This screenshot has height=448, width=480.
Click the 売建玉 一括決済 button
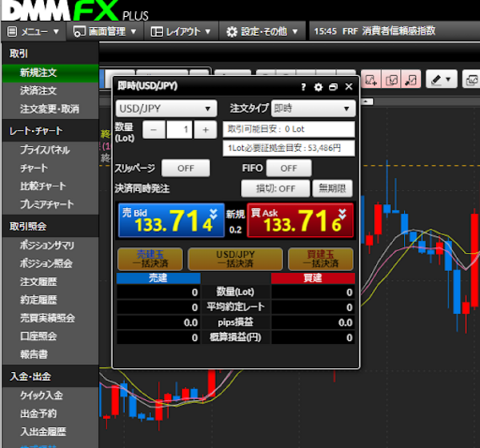150,259
